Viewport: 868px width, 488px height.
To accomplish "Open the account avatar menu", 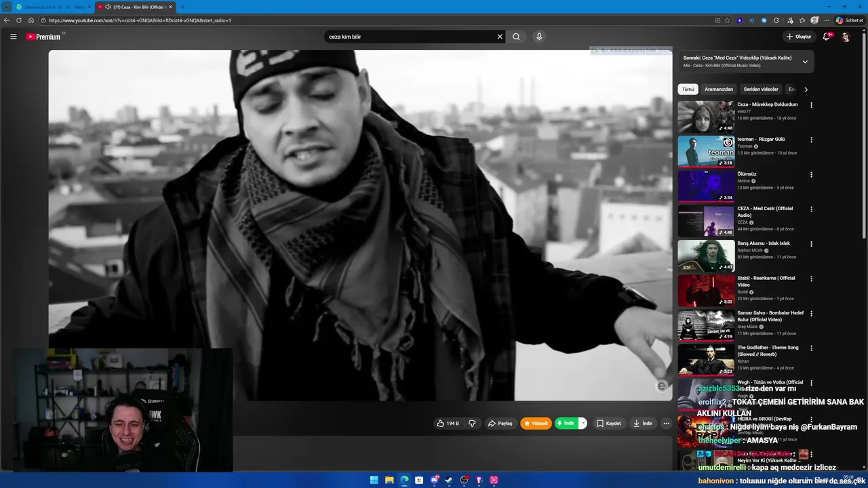I will pyautogui.click(x=846, y=37).
